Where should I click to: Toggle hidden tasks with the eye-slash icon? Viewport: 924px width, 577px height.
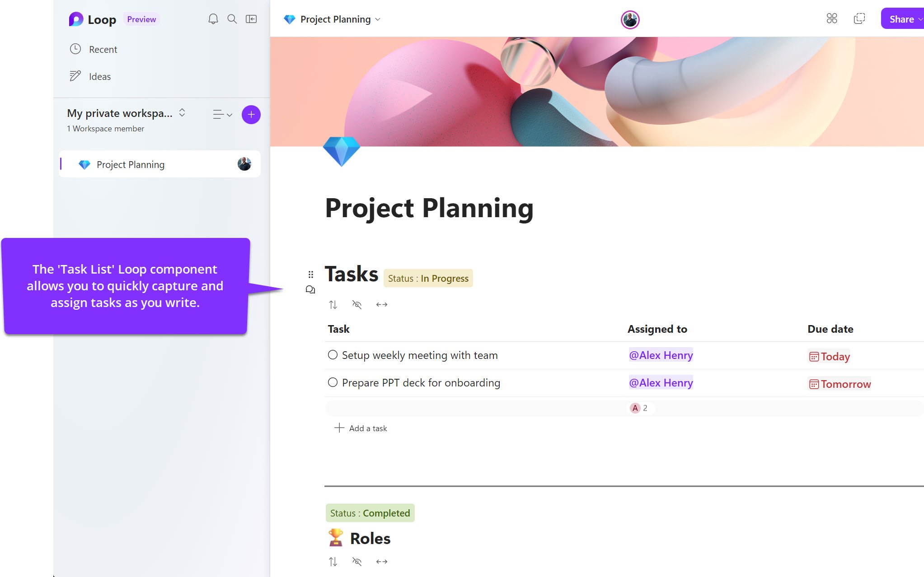(x=357, y=304)
